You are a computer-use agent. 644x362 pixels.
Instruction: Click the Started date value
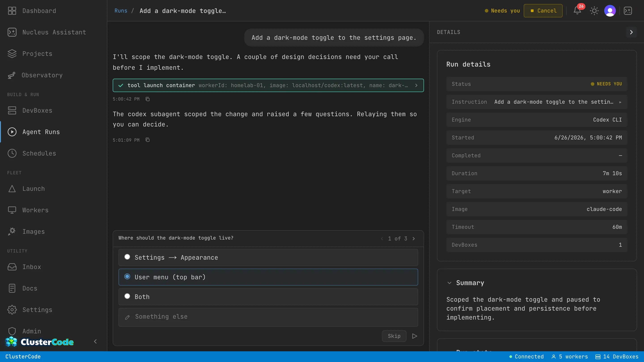588,138
